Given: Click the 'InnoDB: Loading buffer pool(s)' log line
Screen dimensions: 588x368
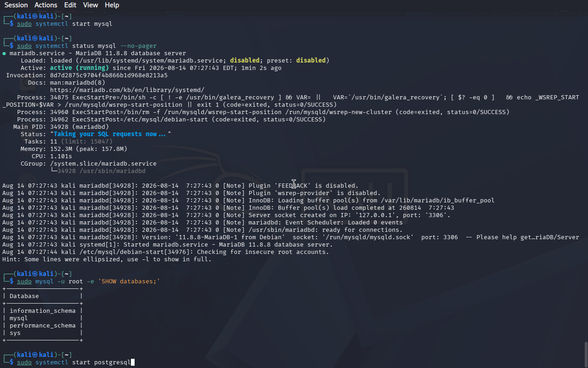Looking at the screenshot, I should [248, 201].
